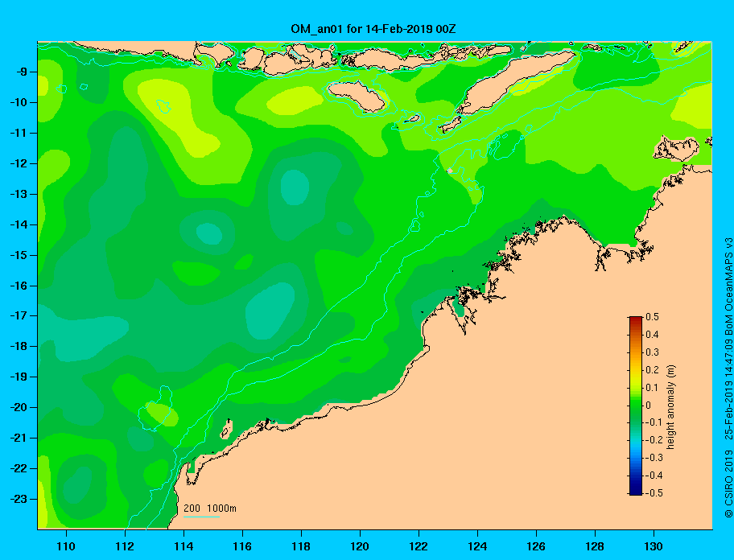Click the latitude axis label "-16"

[19, 286]
